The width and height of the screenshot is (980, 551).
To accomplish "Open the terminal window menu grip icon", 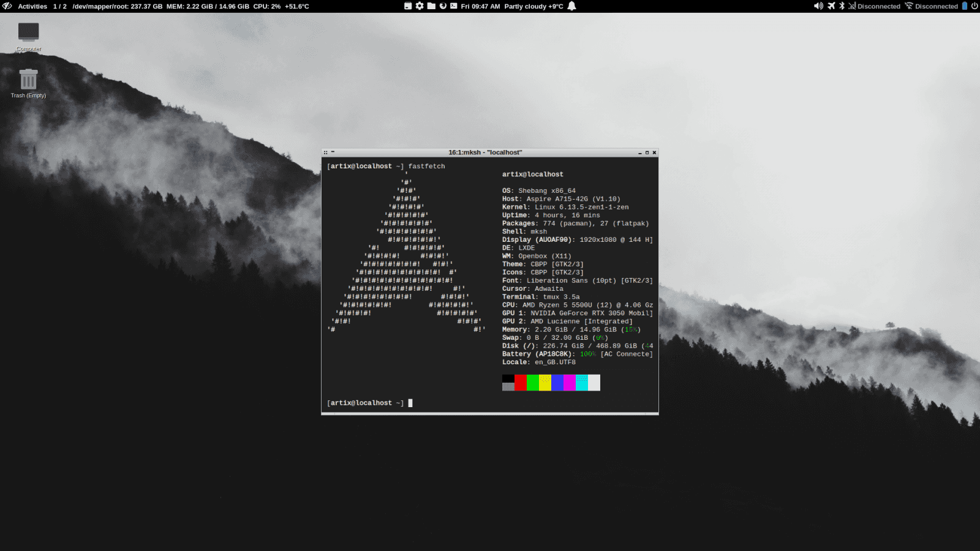I will [326, 152].
